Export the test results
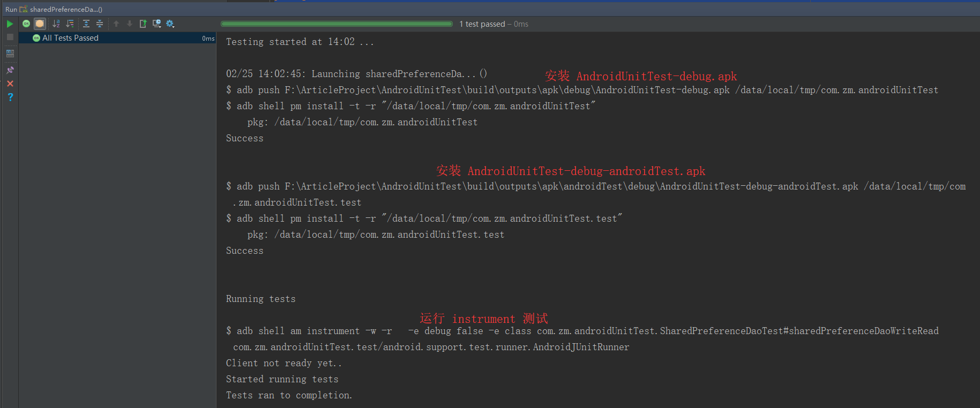Viewport: 980px width, 408px height. [143, 24]
